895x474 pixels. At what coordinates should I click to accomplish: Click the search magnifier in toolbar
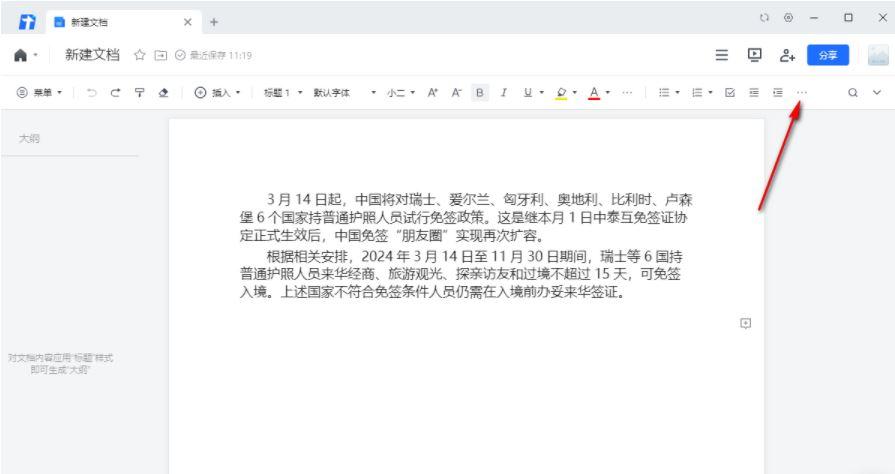coord(853,93)
